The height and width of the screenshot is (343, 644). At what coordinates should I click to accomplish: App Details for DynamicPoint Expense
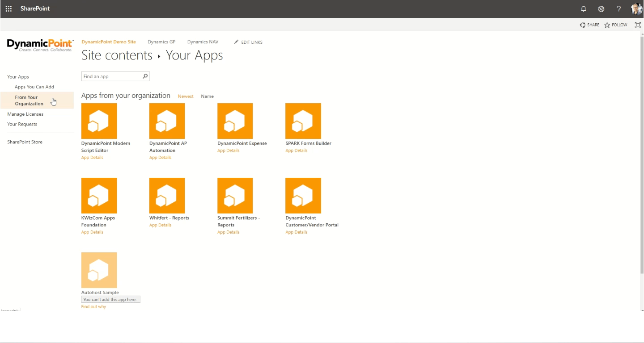[x=228, y=151]
